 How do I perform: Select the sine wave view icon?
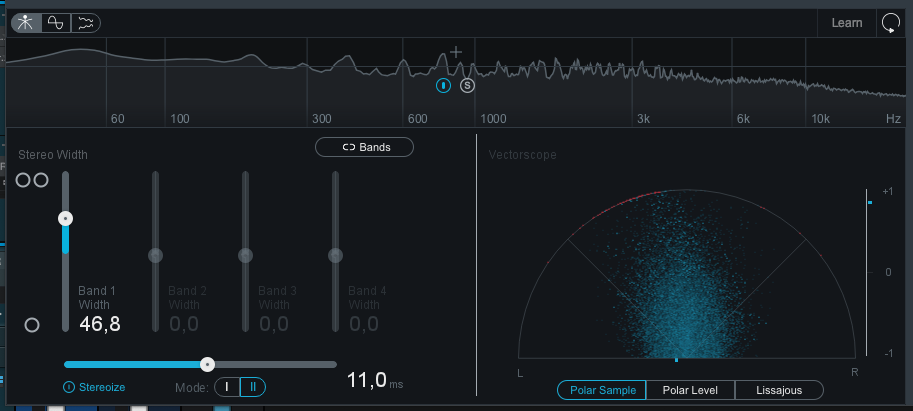[56, 23]
